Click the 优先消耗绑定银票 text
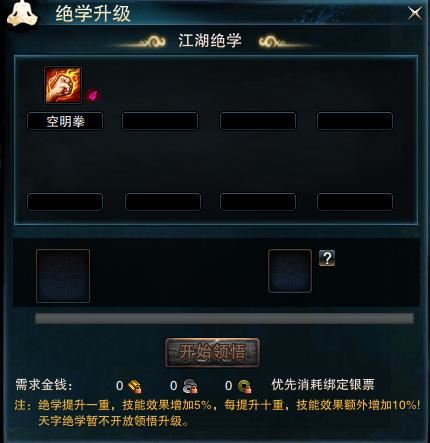Screen dimensions: 430x443 323,385
